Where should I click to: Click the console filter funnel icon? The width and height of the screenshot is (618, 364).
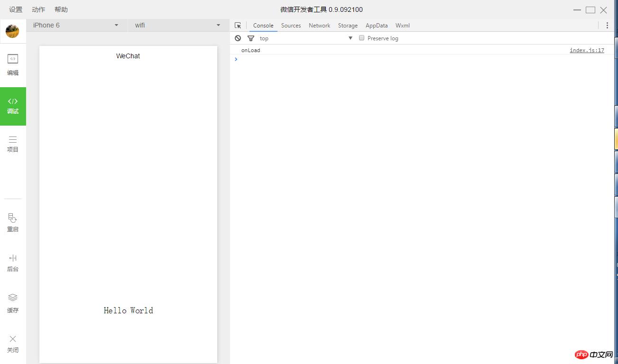pyautogui.click(x=251, y=38)
